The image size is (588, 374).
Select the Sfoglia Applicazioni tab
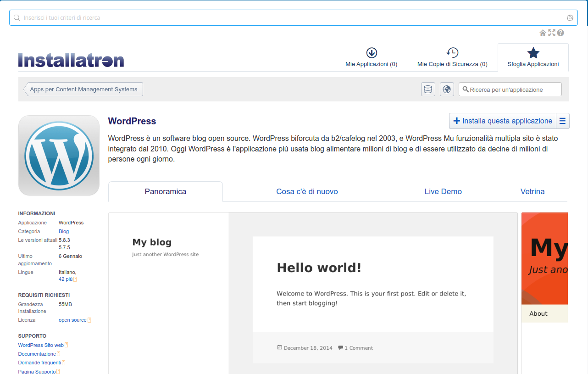coord(533,57)
